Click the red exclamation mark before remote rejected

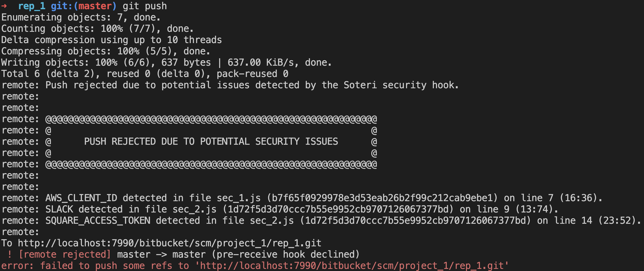point(9,254)
